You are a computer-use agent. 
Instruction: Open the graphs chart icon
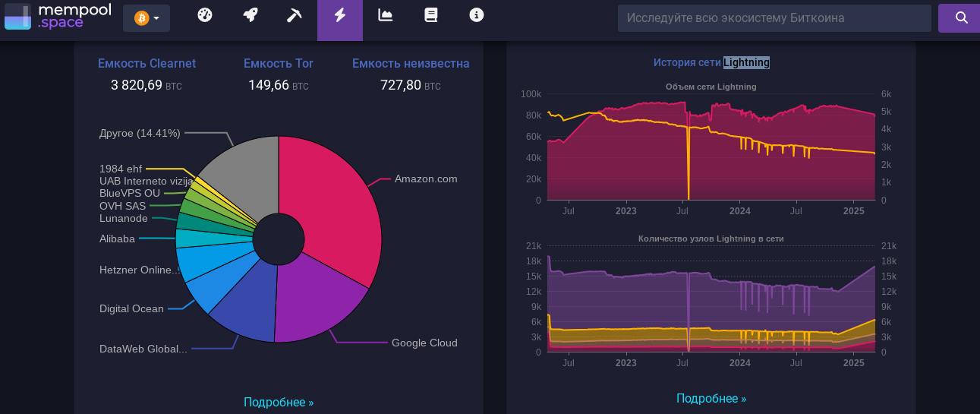[386, 15]
